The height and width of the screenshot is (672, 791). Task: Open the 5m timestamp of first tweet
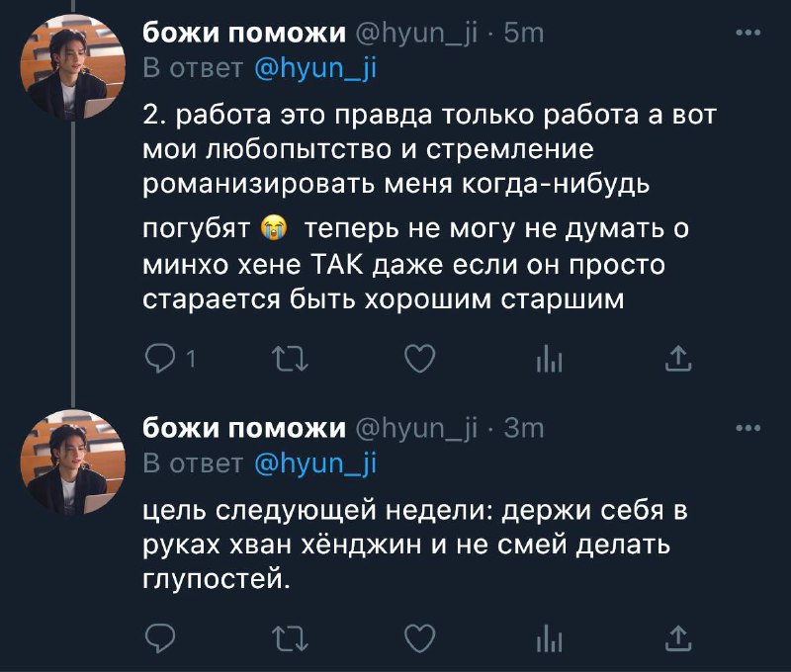[x=524, y=34]
